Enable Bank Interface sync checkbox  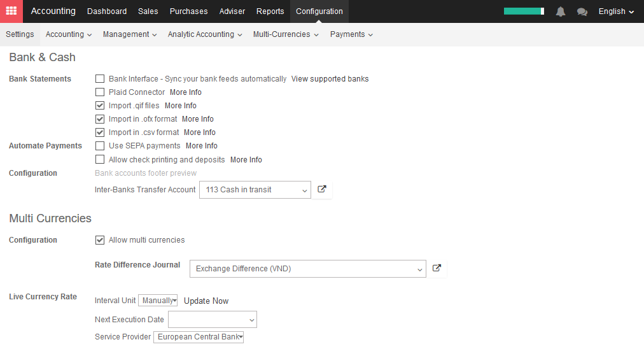pyautogui.click(x=100, y=78)
